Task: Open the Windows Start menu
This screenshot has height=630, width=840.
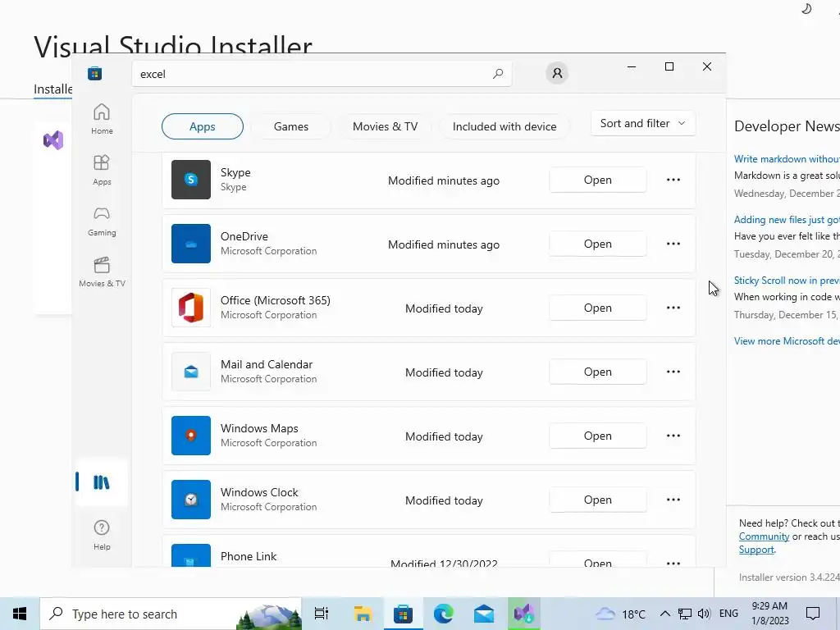Action: [20, 614]
